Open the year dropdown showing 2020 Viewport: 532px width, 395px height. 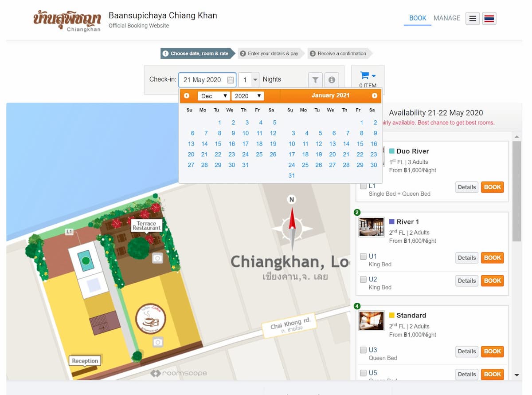coord(248,96)
